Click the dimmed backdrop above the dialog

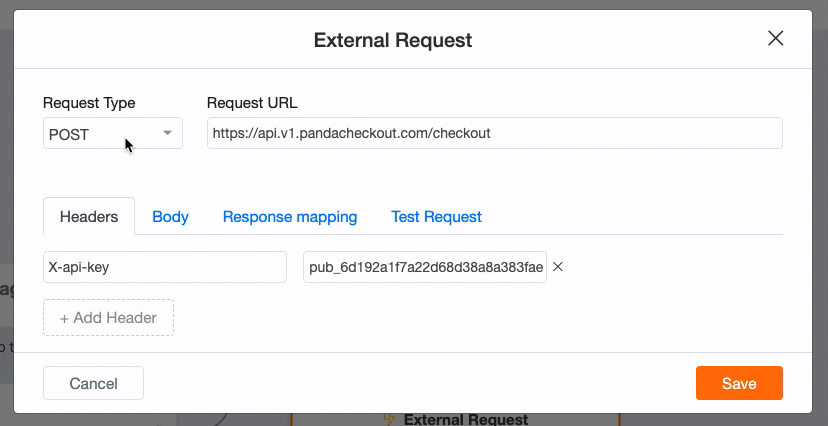point(414,4)
